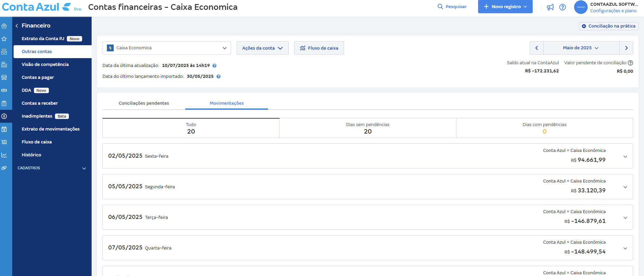Select the cash register rail icon

pos(4,65)
